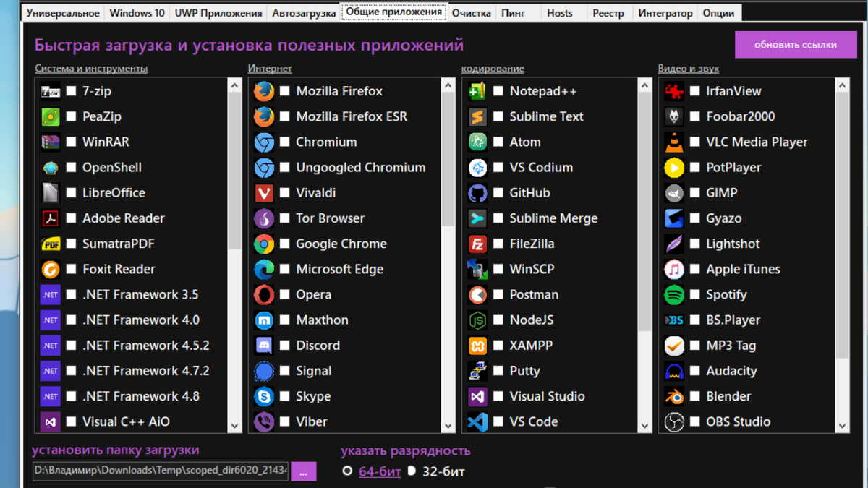The height and width of the screenshot is (488, 868).
Task: Switch to the Универсальное tab
Action: coord(63,13)
